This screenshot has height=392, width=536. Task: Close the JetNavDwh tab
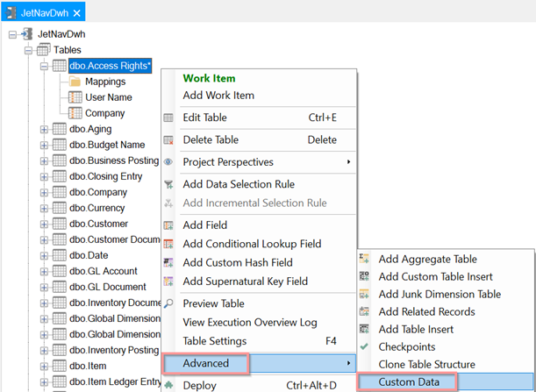(76, 12)
